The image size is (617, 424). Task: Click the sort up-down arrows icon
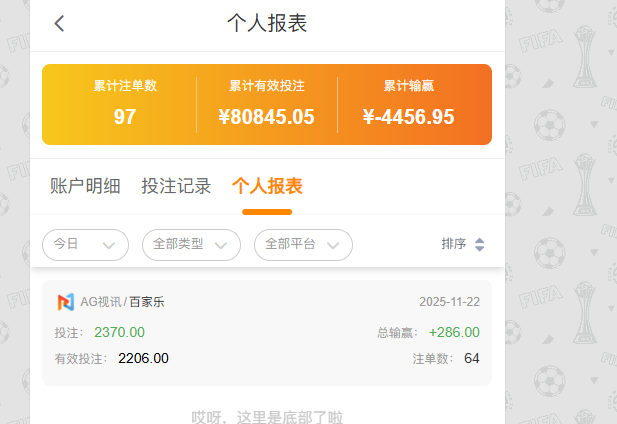coord(479,244)
